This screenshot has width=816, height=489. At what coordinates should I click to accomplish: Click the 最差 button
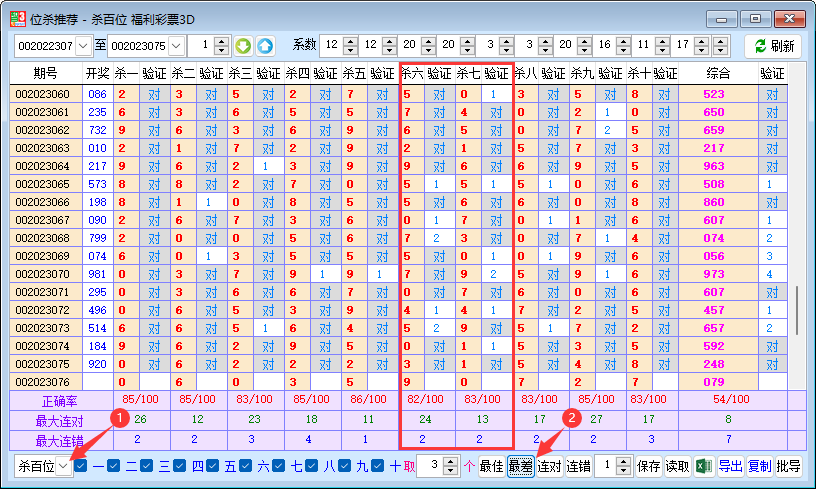coord(520,466)
